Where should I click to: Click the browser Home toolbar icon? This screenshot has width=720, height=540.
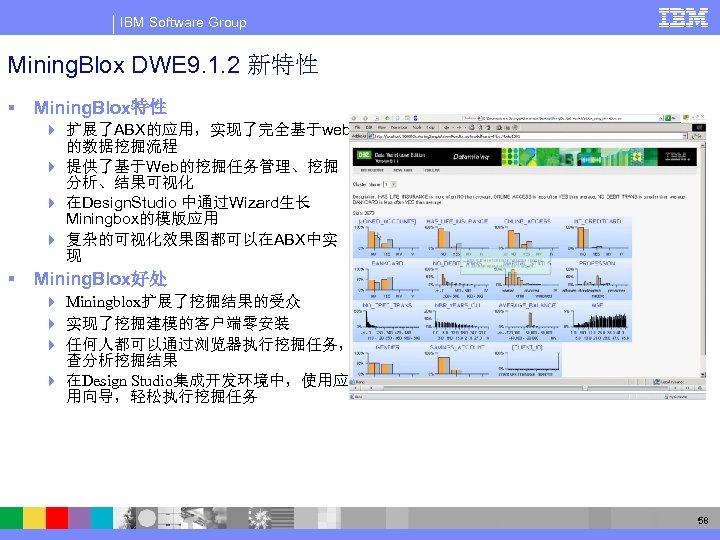pos(488,128)
